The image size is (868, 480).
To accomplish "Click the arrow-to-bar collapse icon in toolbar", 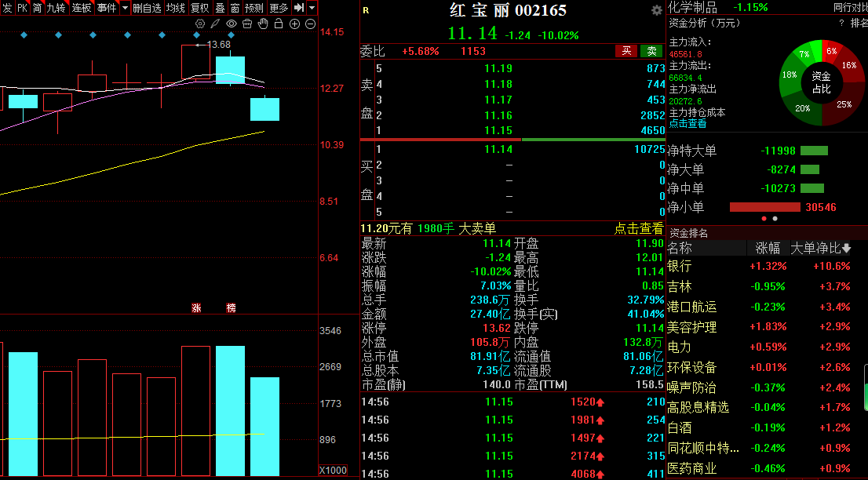I will click(x=299, y=8).
